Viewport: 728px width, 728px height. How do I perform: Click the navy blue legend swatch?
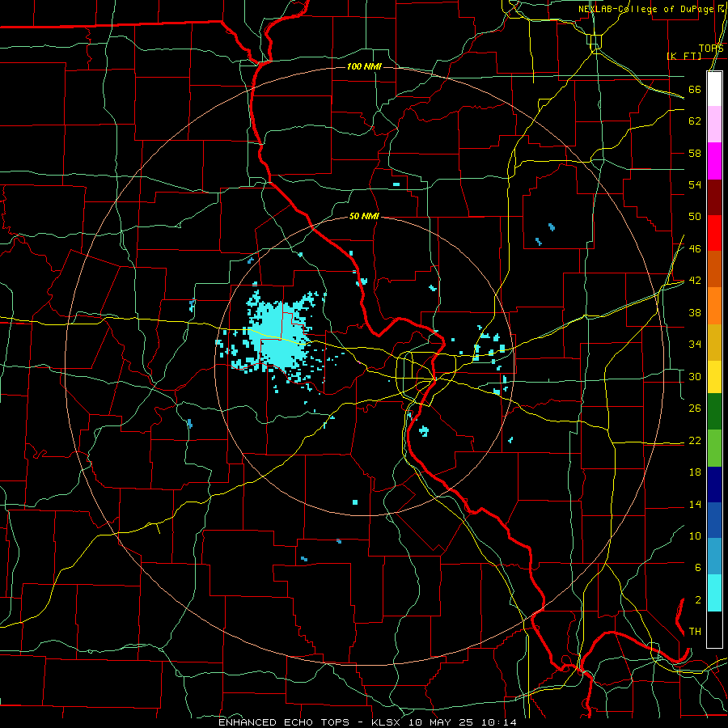point(714,485)
